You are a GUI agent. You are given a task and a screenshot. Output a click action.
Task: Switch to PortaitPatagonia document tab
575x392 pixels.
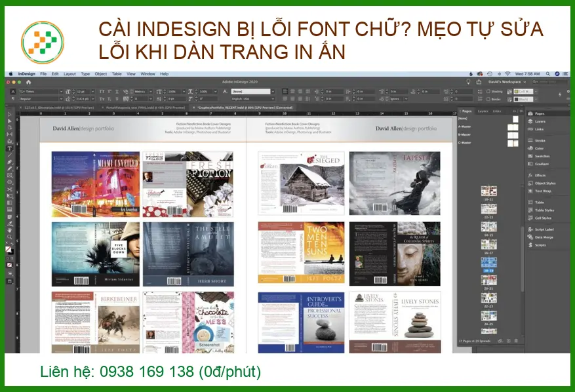tap(145, 108)
